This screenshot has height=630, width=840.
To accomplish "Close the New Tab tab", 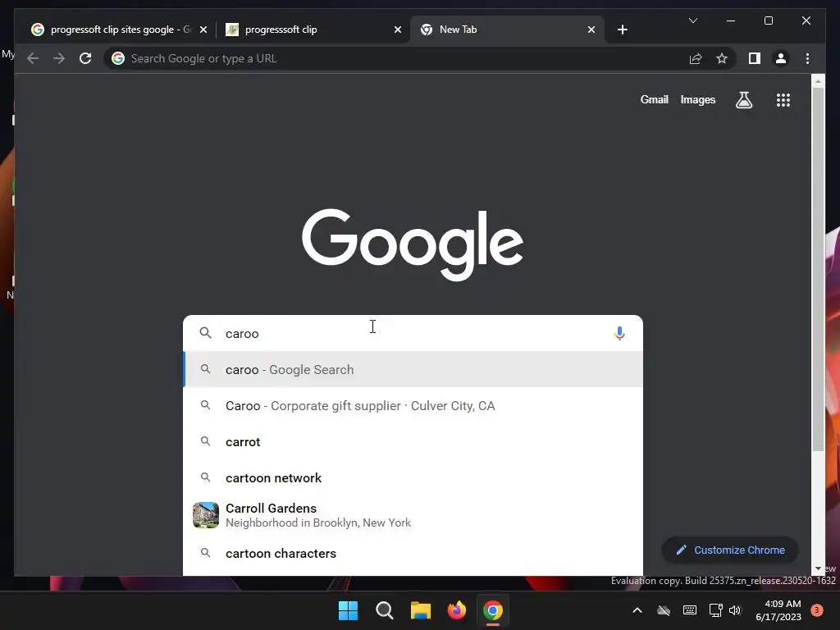I will tap(591, 30).
